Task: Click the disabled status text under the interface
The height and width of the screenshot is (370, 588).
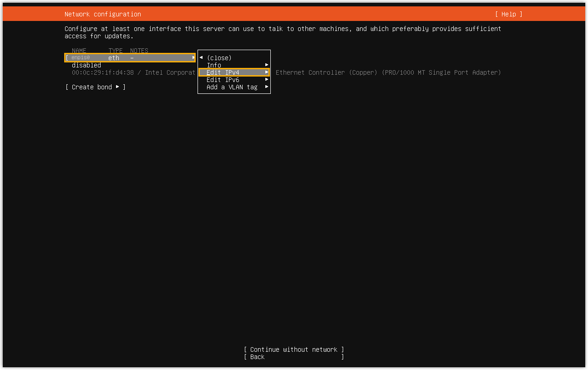Action: coord(86,65)
